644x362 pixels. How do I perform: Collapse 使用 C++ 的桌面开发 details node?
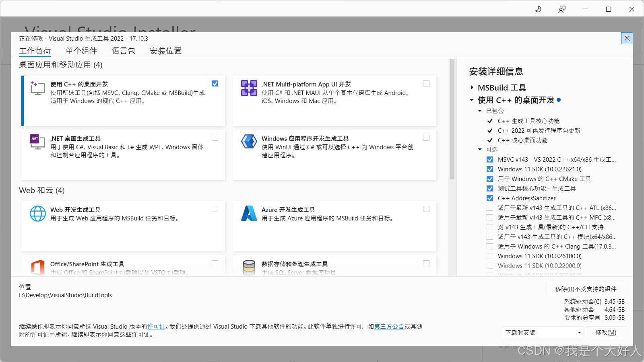click(x=472, y=100)
